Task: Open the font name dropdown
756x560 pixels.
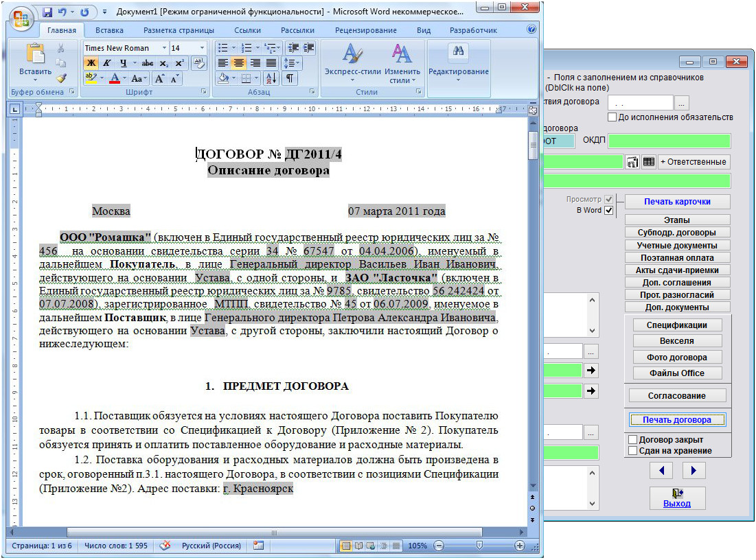Action: [164, 48]
